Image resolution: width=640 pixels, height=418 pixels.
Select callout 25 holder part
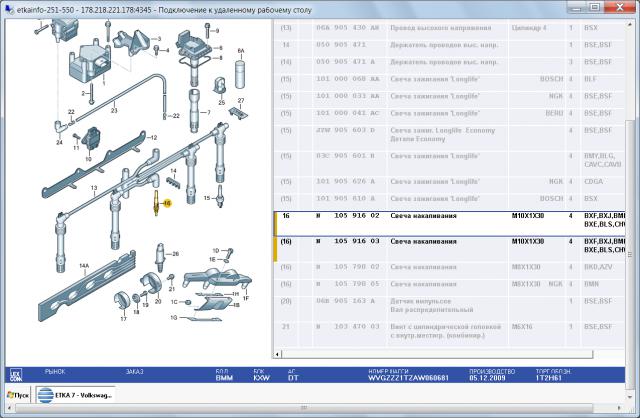[221, 102]
